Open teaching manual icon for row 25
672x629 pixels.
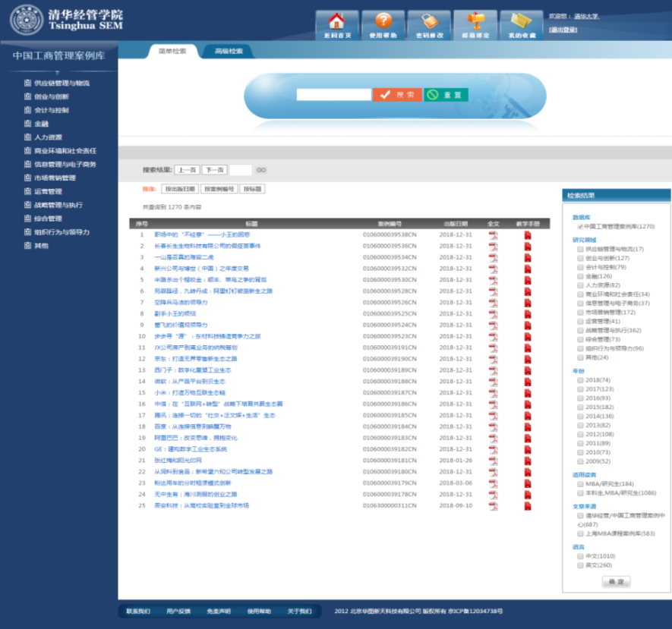point(528,505)
